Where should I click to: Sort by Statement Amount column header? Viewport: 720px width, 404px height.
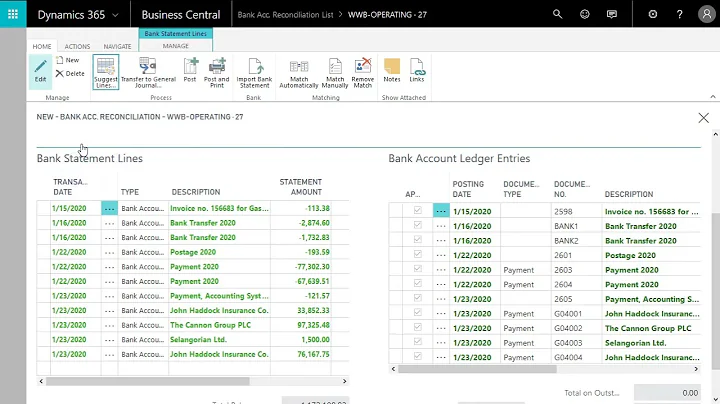301,187
